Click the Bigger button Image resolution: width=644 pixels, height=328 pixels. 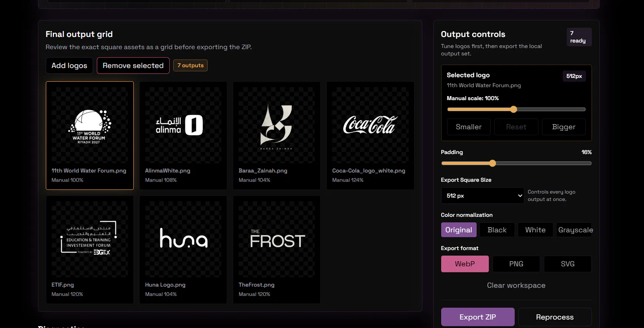(x=564, y=127)
